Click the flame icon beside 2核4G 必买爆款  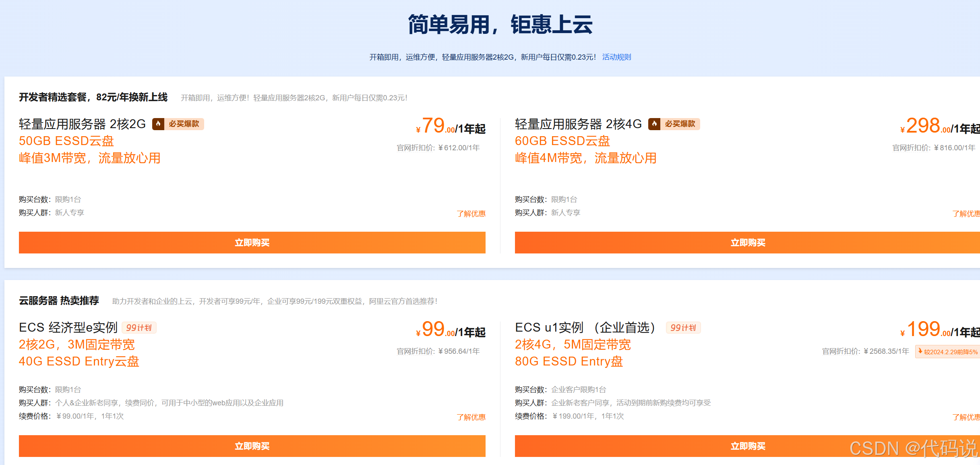(x=654, y=124)
